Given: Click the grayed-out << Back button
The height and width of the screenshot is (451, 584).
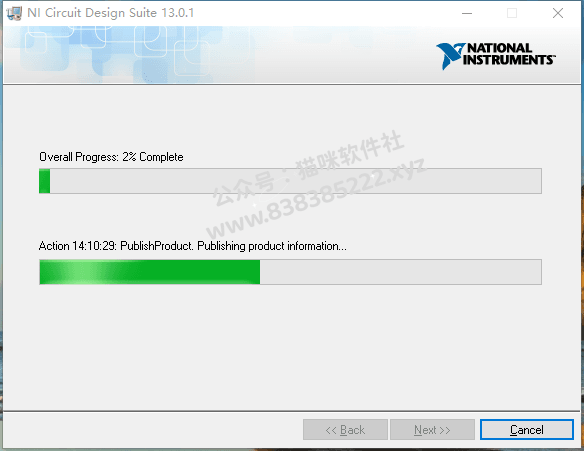Looking at the screenshot, I should [x=345, y=430].
